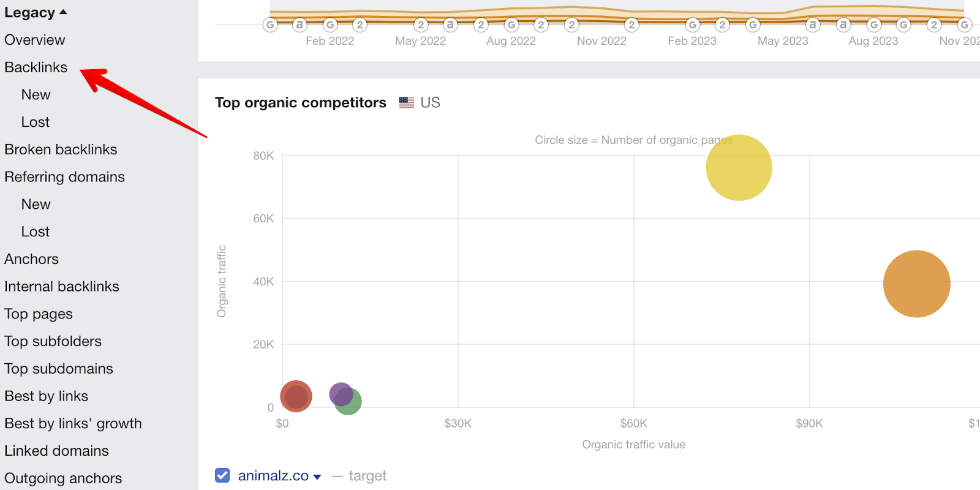980x490 pixels.
Task: Click the G marker above Feb 2023 label
Action: pyautogui.click(x=693, y=25)
